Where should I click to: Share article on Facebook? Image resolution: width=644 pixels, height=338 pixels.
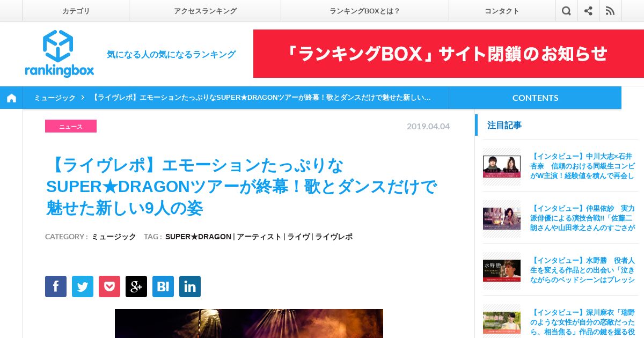56,286
